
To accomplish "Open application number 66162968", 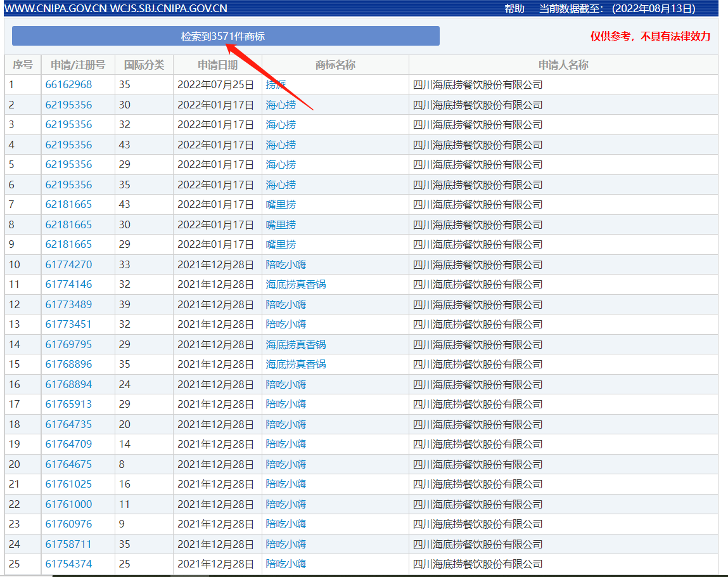I will 68,84.
